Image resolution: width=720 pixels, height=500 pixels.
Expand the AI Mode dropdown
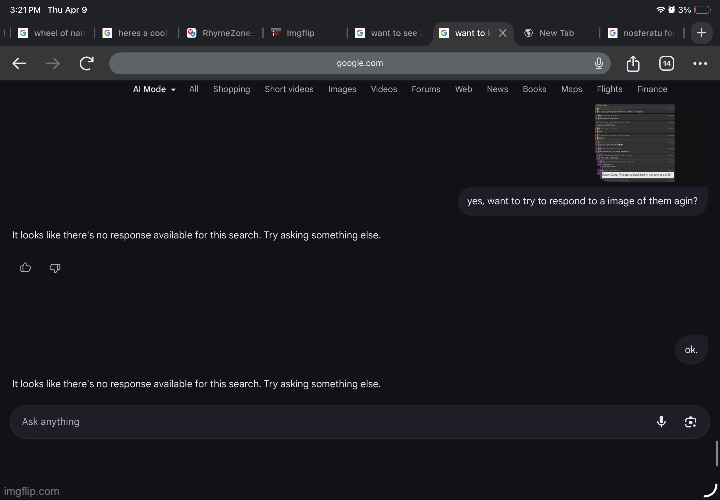point(154,89)
